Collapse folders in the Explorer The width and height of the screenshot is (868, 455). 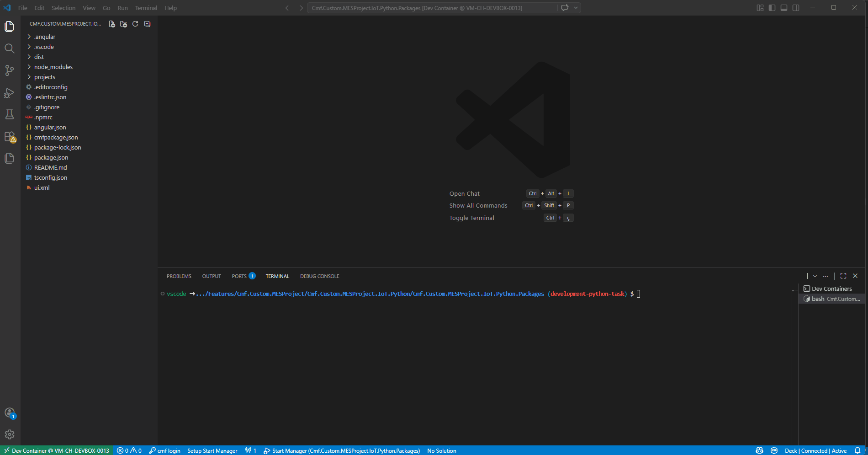(147, 24)
